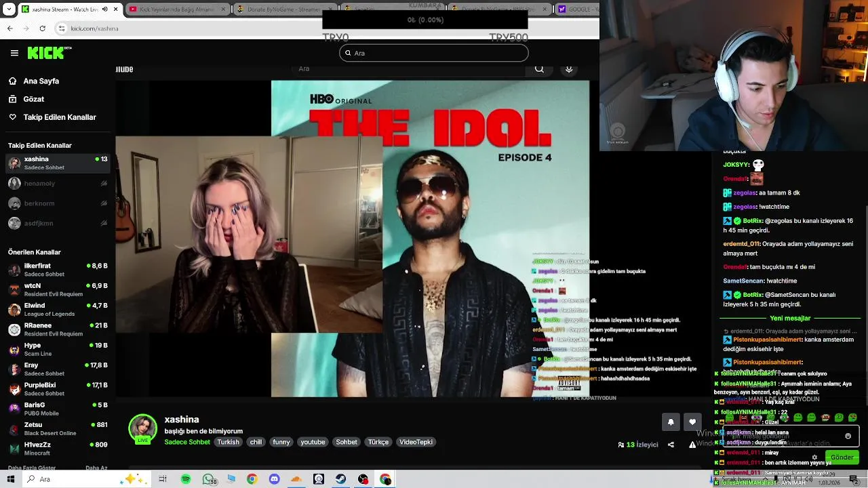
Task: Open WhatsApp from the taskbar
Action: pyautogui.click(x=208, y=479)
